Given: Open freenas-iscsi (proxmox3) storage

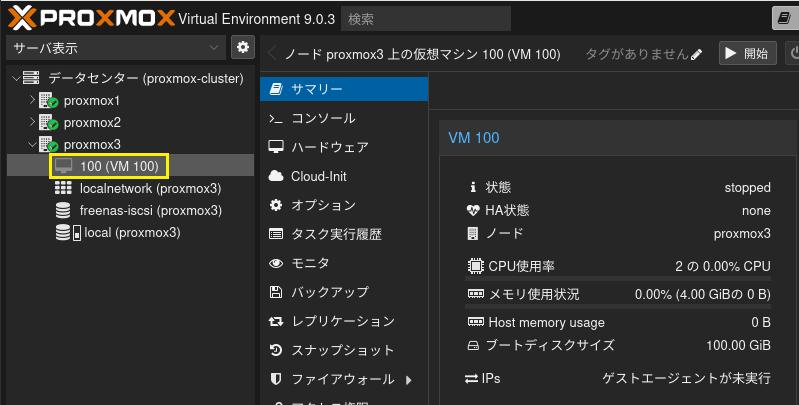Looking at the screenshot, I should [x=151, y=210].
